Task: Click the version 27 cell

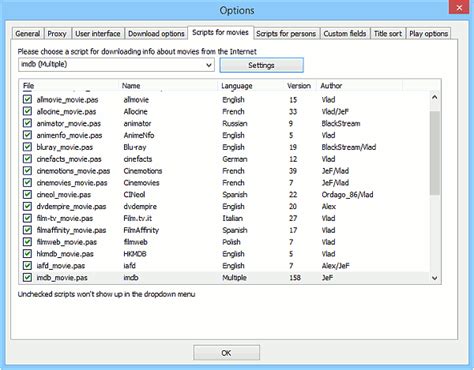Action: point(293,218)
